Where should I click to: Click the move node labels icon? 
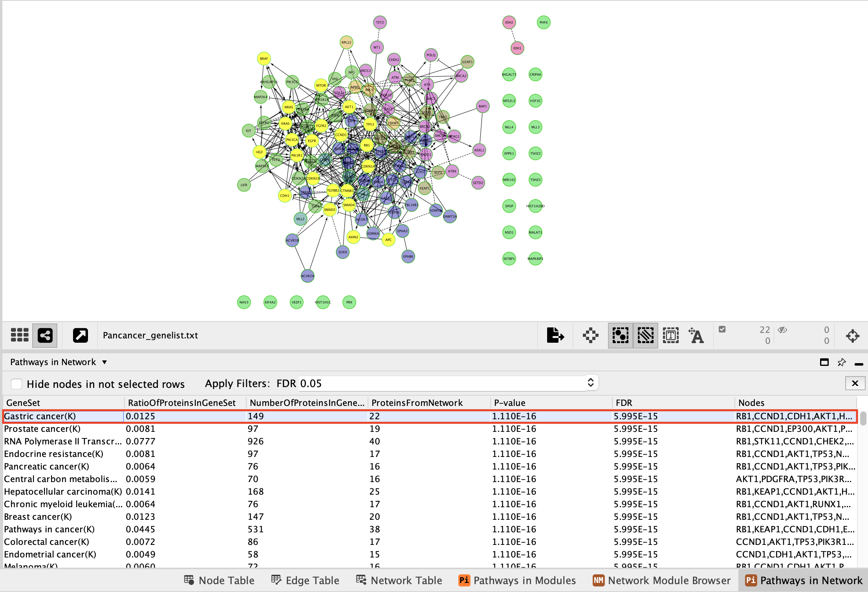(696, 335)
